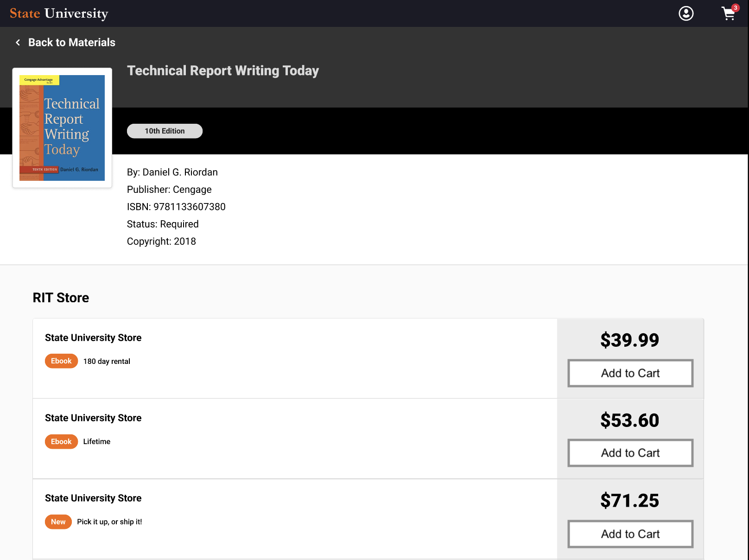Click the '180 day rental' label
The image size is (749, 560).
tap(107, 362)
